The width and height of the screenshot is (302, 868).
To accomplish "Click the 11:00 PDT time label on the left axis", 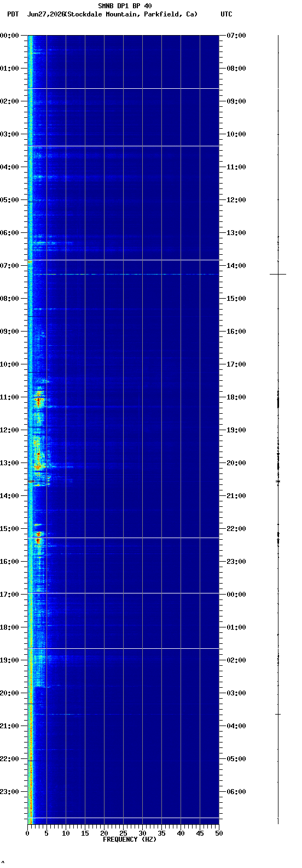I will pyautogui.click(x=9, y=397).
